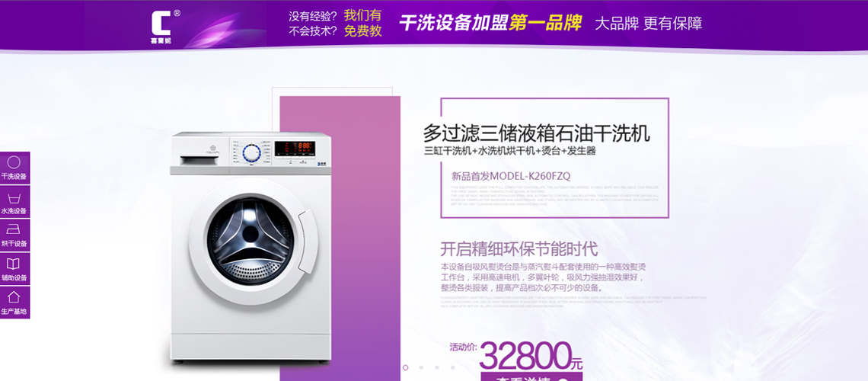This screenshot has width=868, height=381.
Task: Click the 三缸干洗机+水洗机烘干机 subtitle
Action: pos(510,151)
